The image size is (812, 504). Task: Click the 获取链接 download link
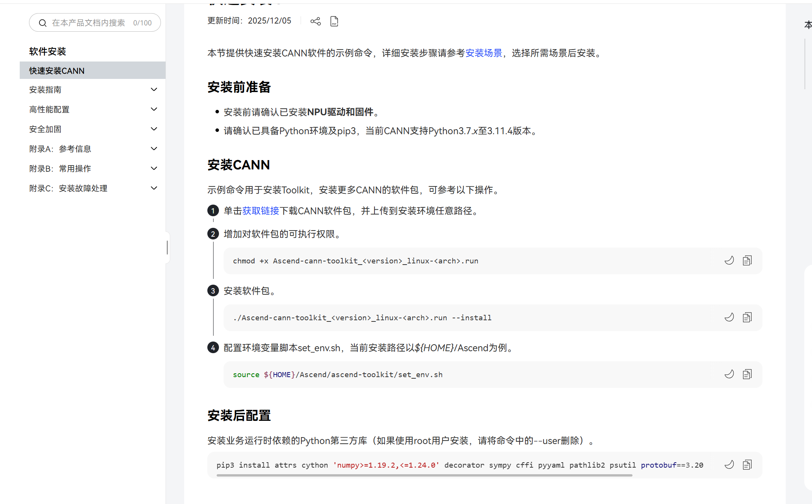[261, 211]
